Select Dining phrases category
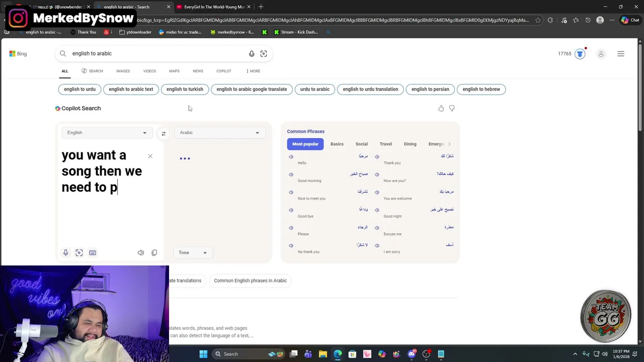The image size is (644, 362). tap(410, 144)
